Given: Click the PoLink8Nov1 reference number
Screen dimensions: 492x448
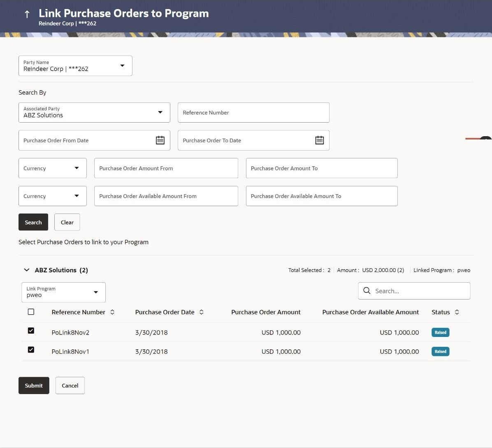Looking at the screenshot, I should coord(70,352).
